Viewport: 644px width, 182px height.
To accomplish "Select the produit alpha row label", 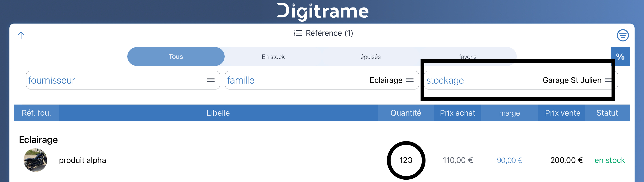I will click(x=82, y=160).
